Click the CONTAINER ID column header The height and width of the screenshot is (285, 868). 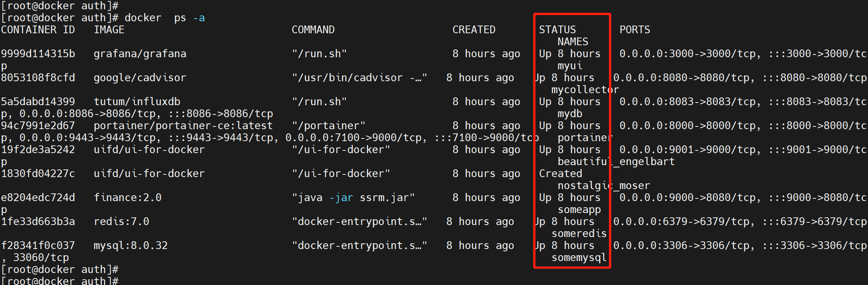pos(38,30)
